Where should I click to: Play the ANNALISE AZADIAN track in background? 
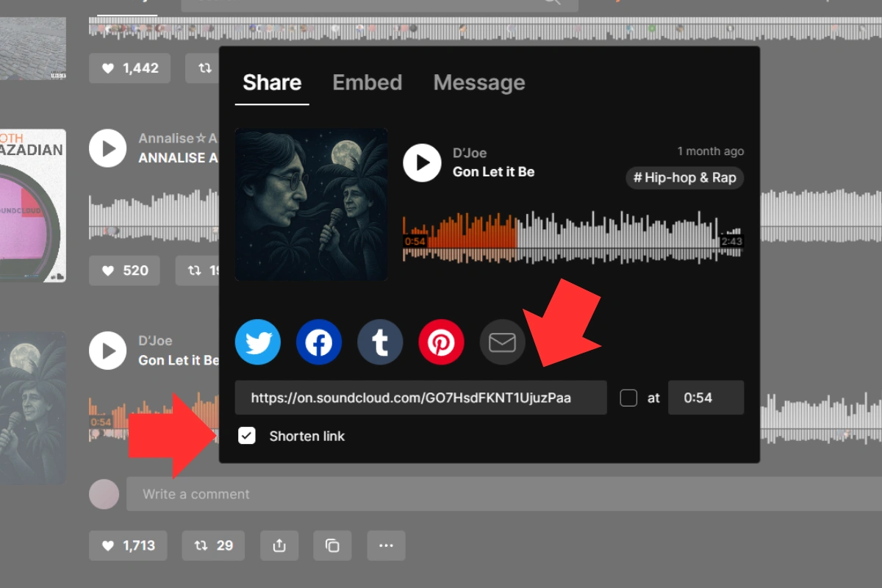click(x=108, y=148)
